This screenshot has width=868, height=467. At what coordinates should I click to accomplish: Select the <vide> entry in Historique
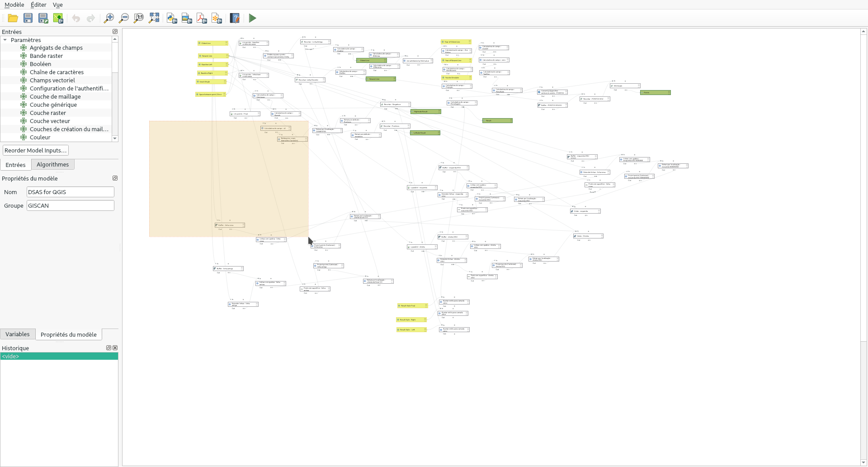59,357
